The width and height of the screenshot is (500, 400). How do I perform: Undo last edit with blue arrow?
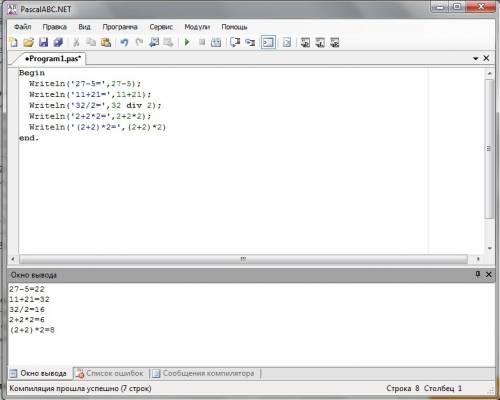(124, 42)
